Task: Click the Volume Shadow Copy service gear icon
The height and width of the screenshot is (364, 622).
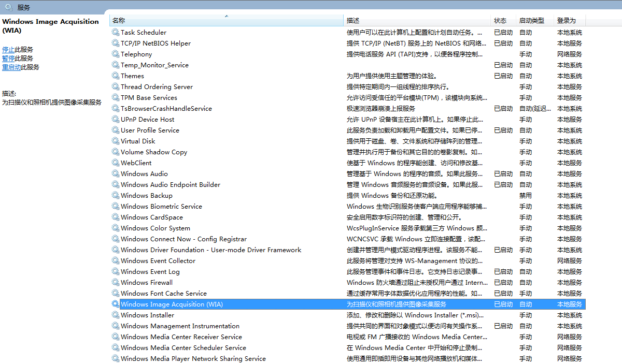Action: 115,152
